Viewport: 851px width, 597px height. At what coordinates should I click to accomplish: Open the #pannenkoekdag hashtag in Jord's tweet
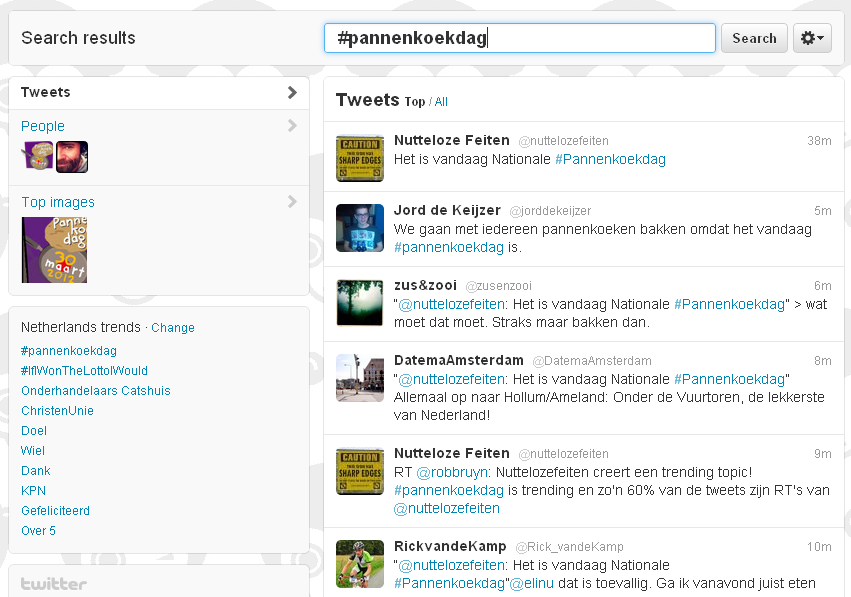pyautogui.click(x=449, y=247)
